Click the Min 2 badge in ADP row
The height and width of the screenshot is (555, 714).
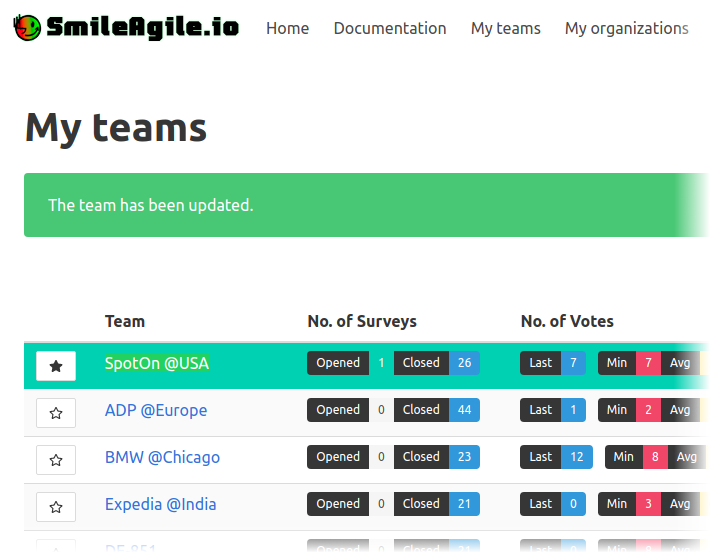tap(629, 410)
